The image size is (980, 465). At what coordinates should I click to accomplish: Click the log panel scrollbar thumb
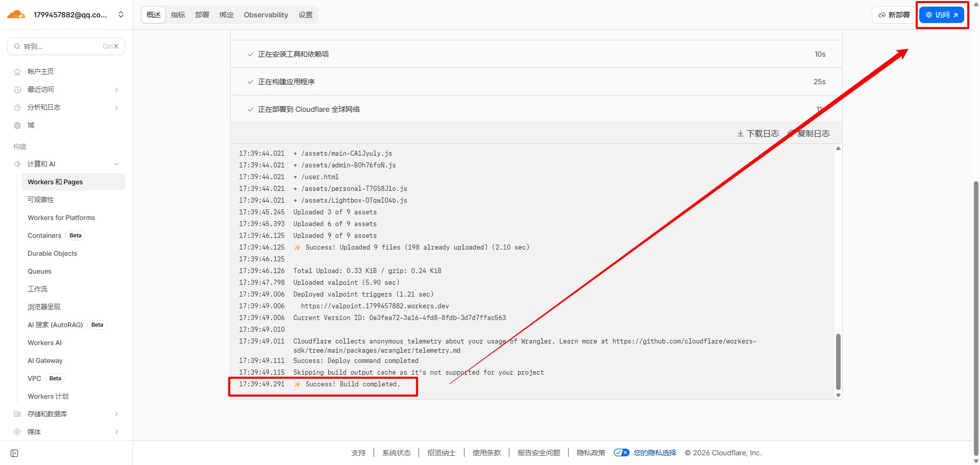(838, 362)
